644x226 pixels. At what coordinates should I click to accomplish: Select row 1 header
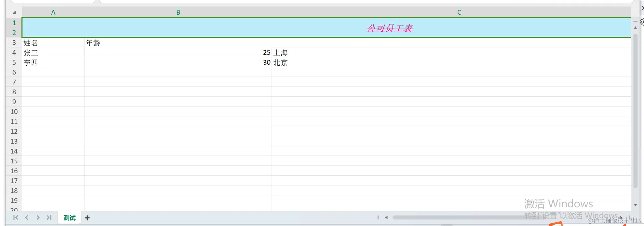tap(14, 23)
